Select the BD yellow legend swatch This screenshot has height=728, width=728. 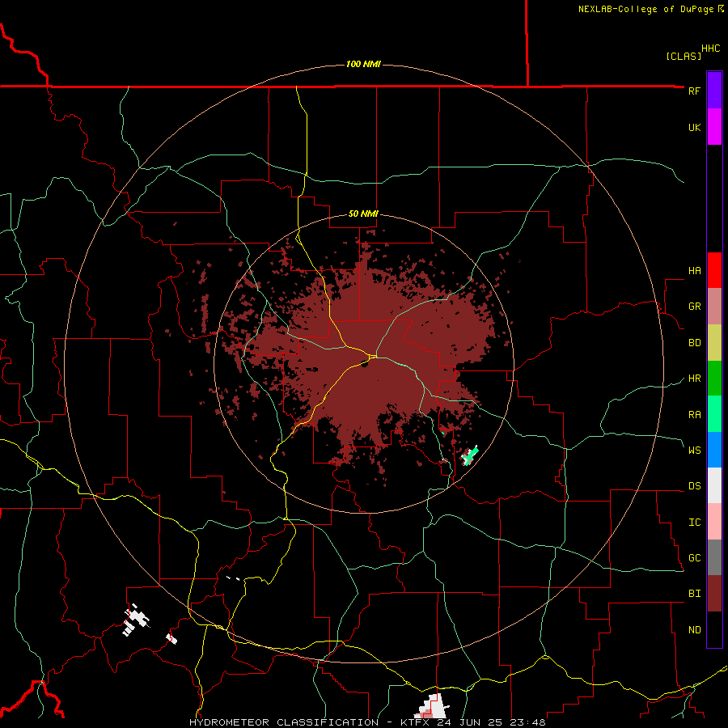click(x=714, y=342)
